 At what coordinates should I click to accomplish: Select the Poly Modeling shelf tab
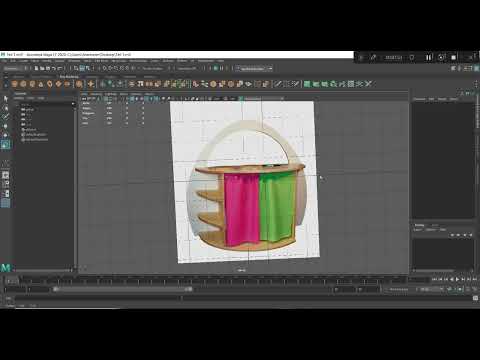[x=69, y=77]
